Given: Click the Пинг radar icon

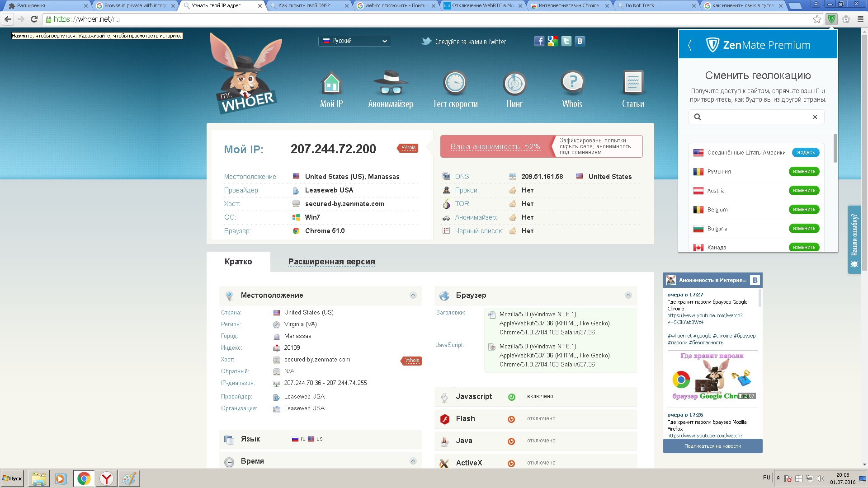Looking at the screenshot, I should [514, 84].
